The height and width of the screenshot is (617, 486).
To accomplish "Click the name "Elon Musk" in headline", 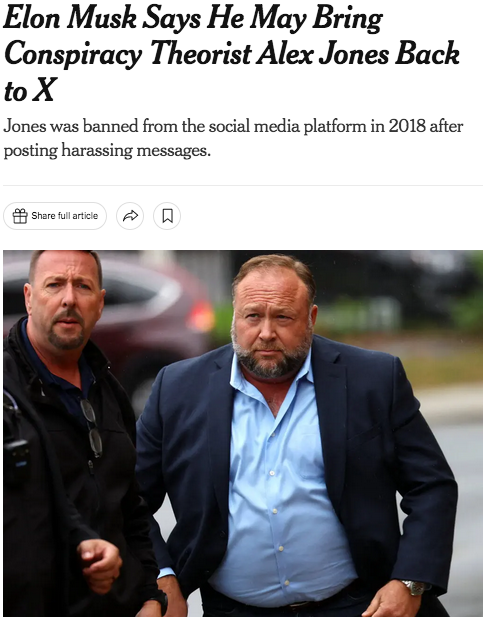I will [70, 18].
